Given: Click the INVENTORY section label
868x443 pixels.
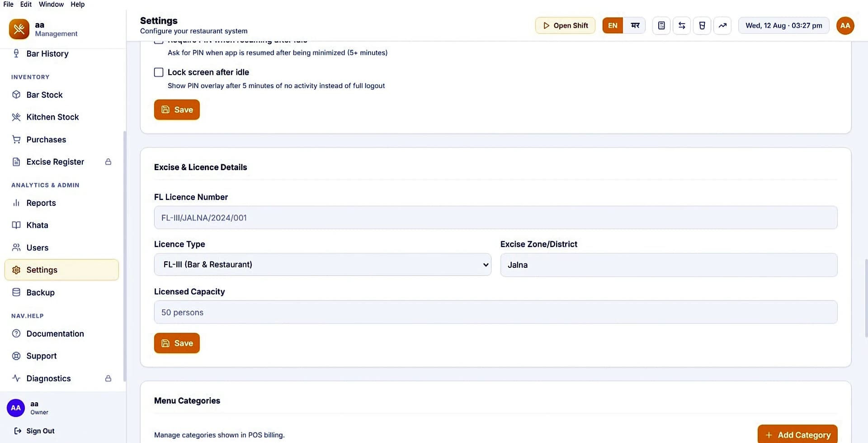Looking at the screenshot, I should pyautogui.click(x=30, y=77).
